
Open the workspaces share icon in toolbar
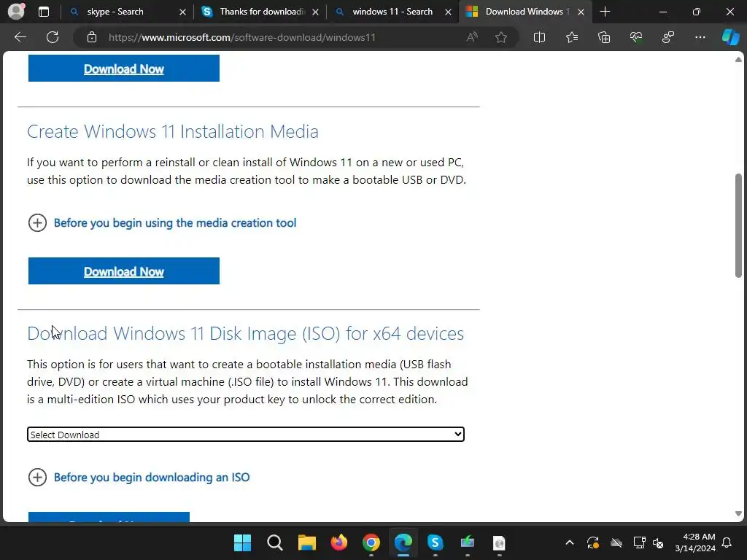point(668,37)
